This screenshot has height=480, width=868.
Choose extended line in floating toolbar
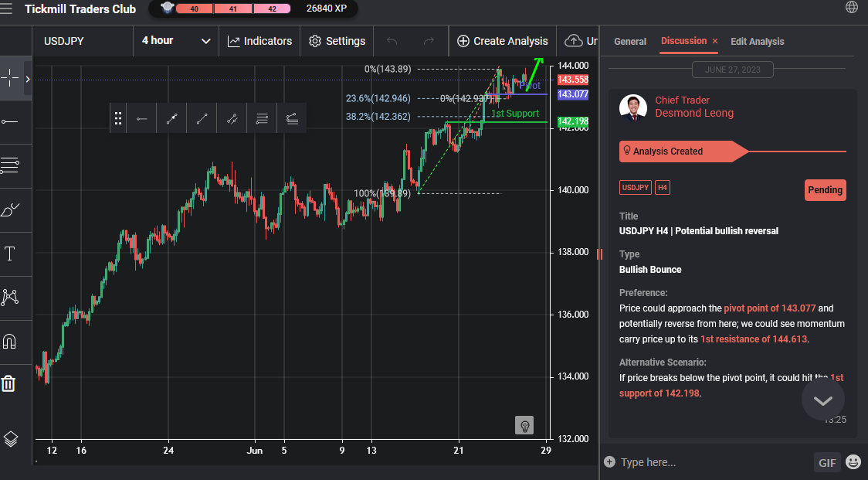click(232, 118)
